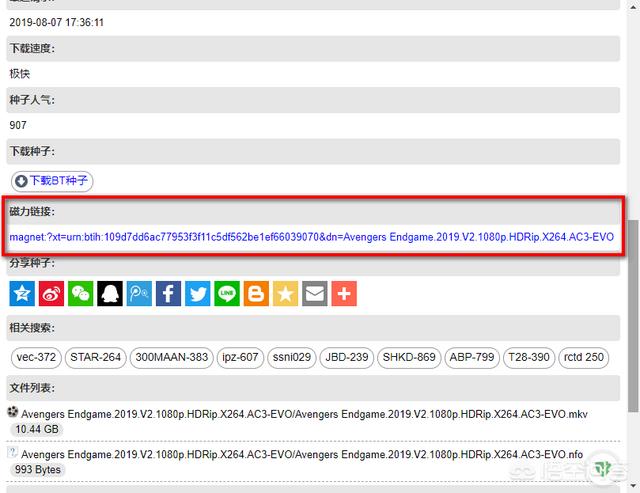Screen dimensions: 640x493
Task: Search related tag STAR-264
Action: 96,358
